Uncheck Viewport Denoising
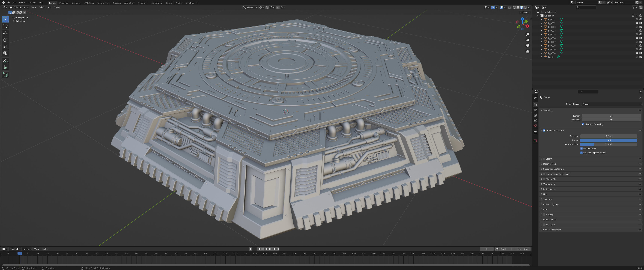The height and width of the screenshot is (270, 644). (x=583, y=124)
